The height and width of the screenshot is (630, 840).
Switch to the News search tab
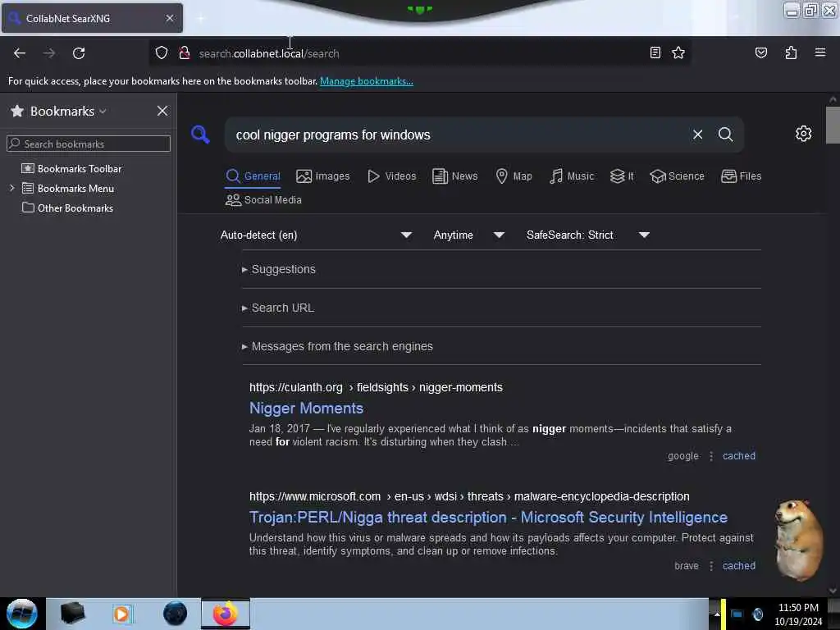click(x=454, y=176)
